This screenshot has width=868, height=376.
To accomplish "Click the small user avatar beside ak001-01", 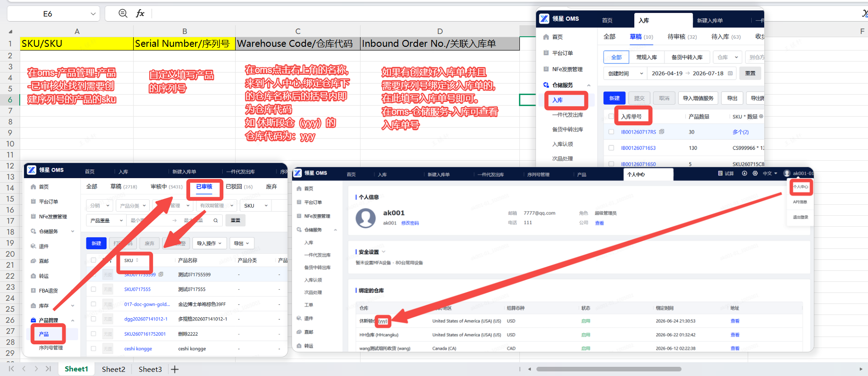I will click(787, 173).
